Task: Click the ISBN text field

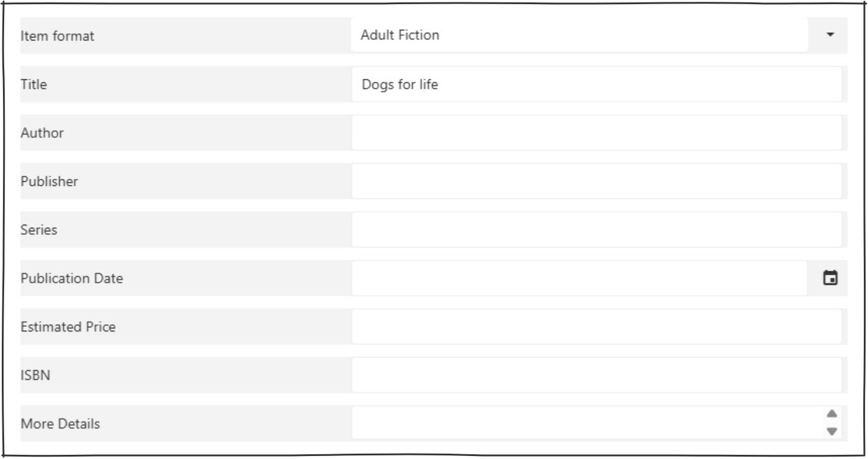Action: pos(596,375)
